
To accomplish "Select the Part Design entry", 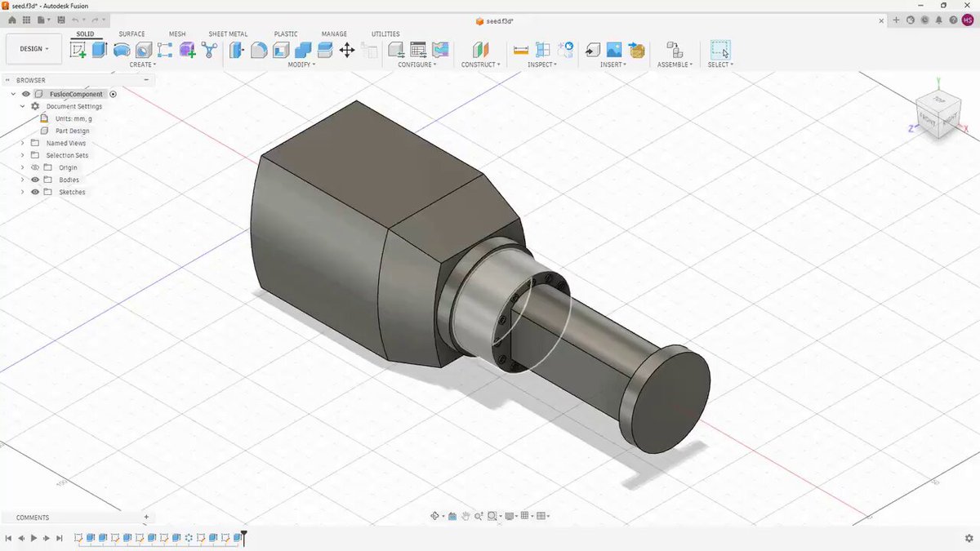I will pyautogui.click(x=73, y=131).
